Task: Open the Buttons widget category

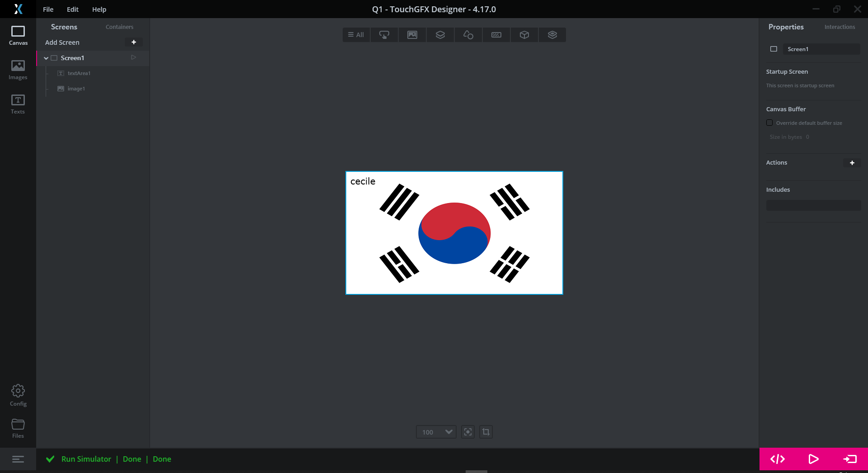Action: click(384, 35)
